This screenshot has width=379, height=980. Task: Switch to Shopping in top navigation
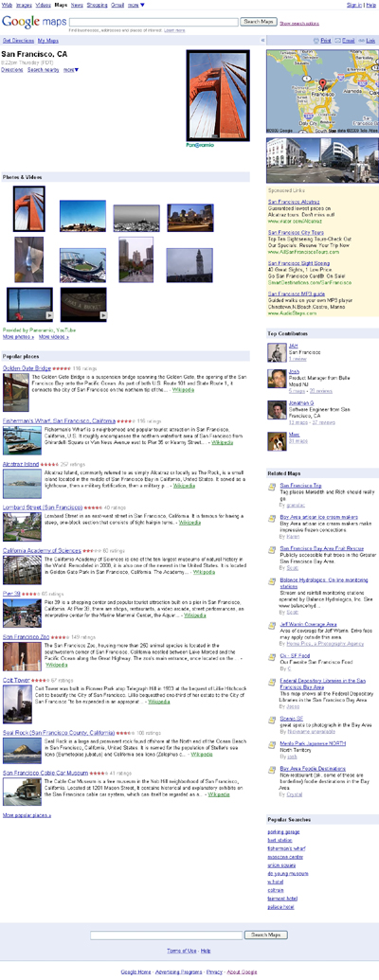coord(97,5)
